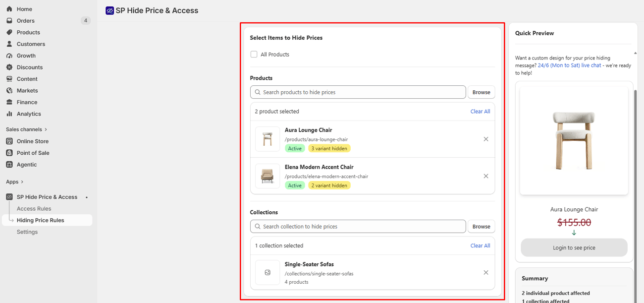Click the preview chair image in Quick Preview

574,140
